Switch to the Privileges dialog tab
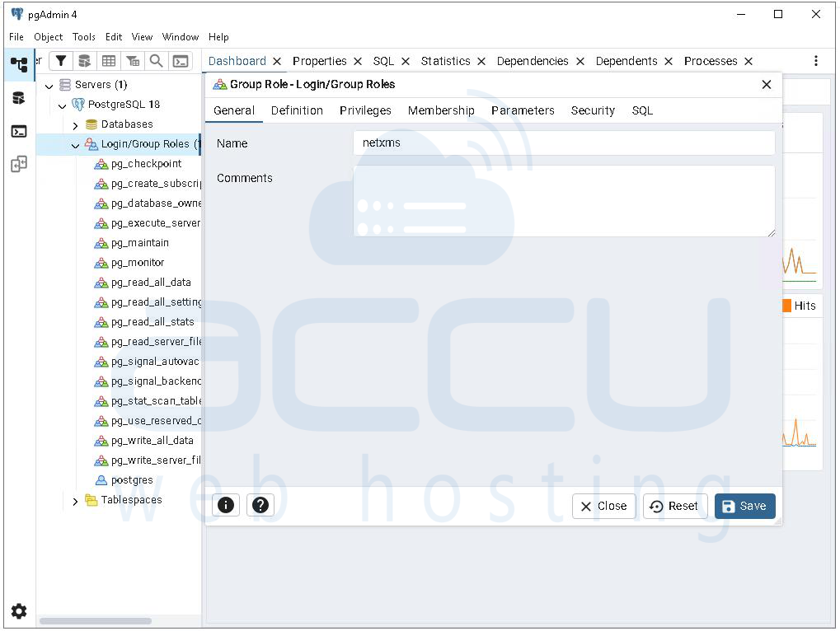The width and height of the screenshot is (840, 631). pyautogui.click(x=365, y=110)
